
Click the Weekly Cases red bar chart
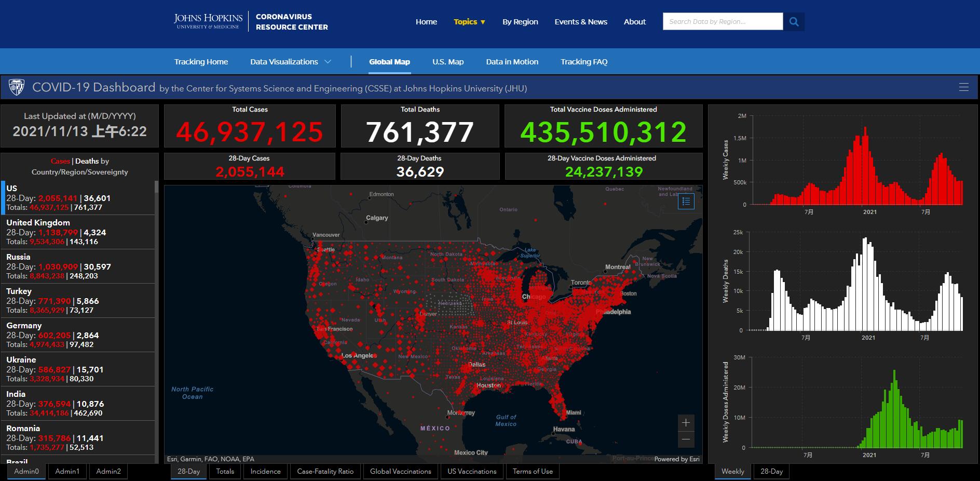[x=856, y=160]
